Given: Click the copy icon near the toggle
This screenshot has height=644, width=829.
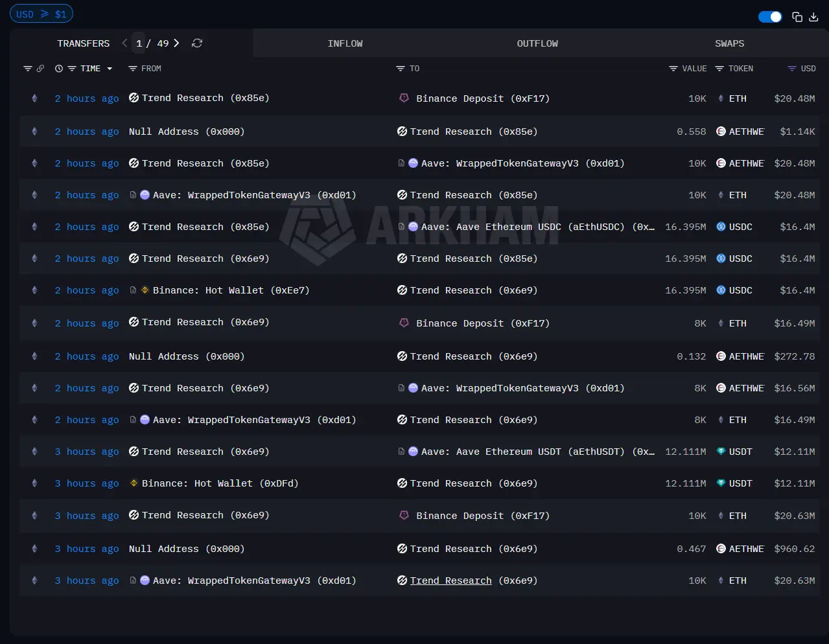Looking at the screenshot, I should click(797, 17).
